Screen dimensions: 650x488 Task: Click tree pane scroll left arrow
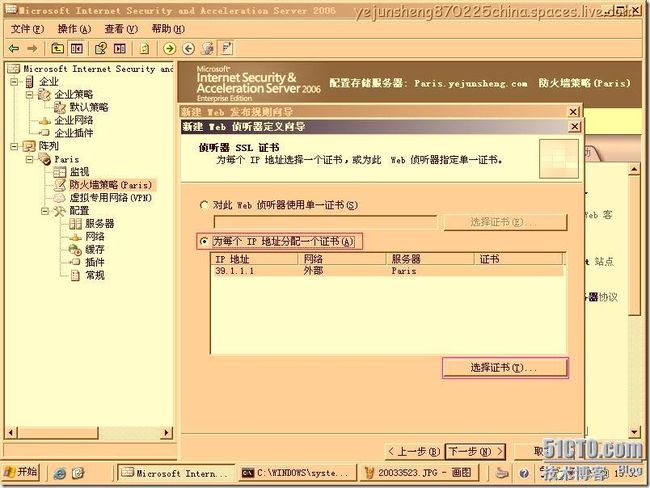tap(11, 433)
